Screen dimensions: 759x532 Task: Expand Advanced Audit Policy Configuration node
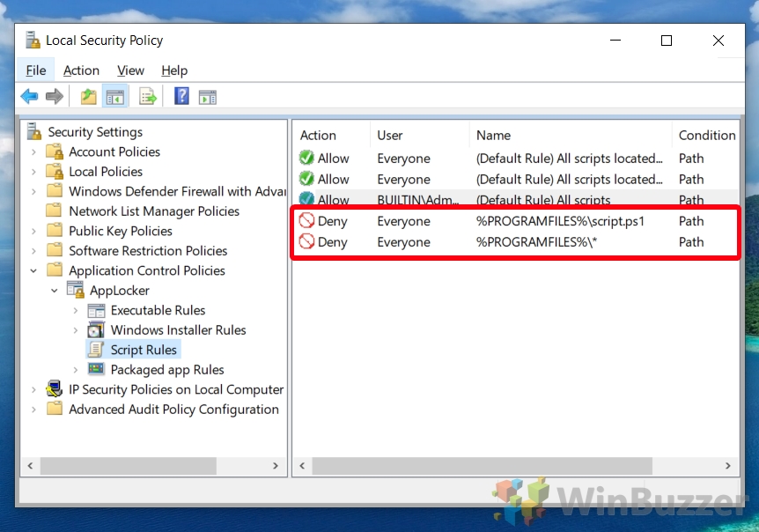(34, 410)
